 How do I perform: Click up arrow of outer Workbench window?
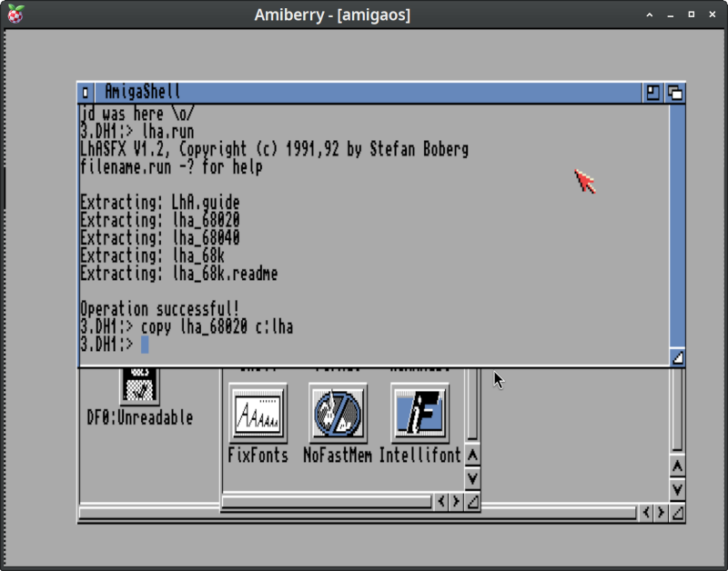[677, 466]
